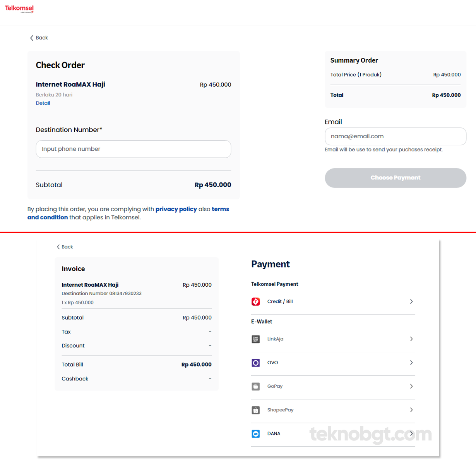Screen dimensions: 476x461
Task: Select the GoPay payment label
Action: [275, 386]
